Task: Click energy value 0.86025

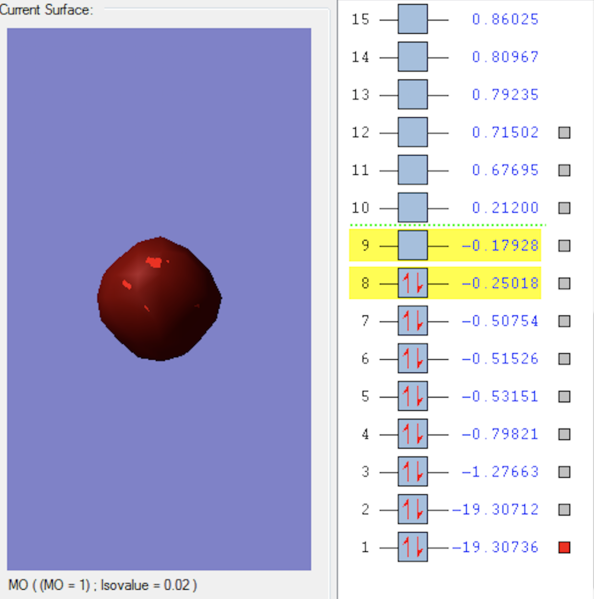Action: pyautogui.click(x=505, y=19)
